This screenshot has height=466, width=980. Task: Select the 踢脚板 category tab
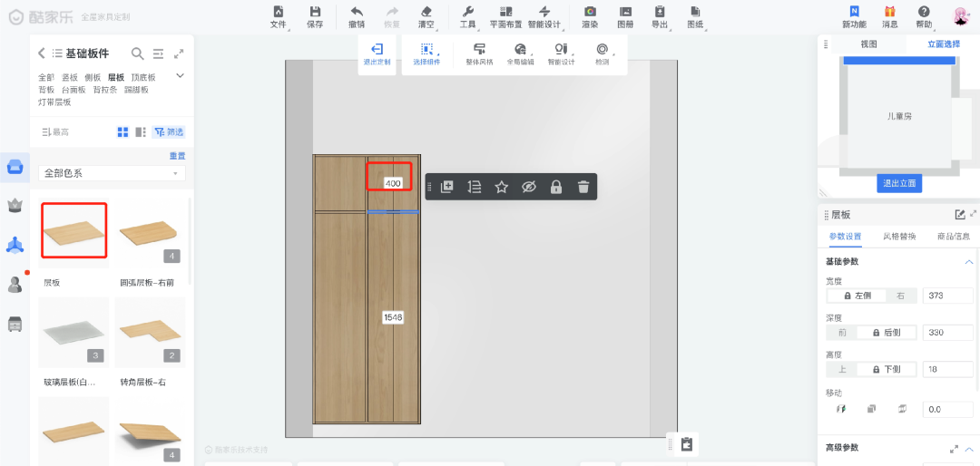(136, 90)
